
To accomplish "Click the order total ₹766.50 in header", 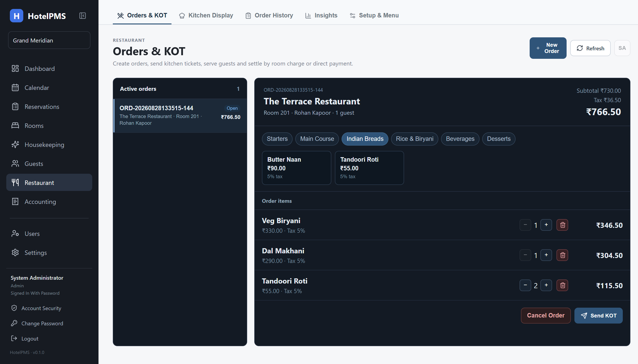I will [603, 112].
